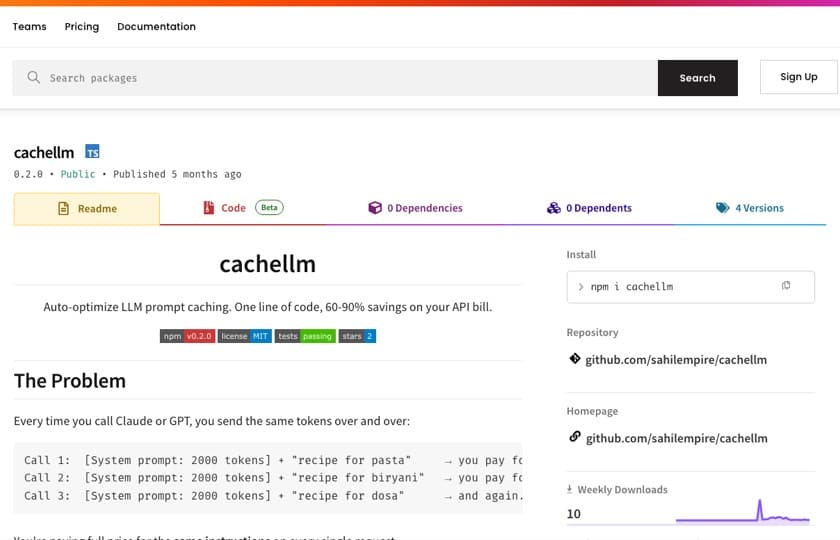Click the Dependencies cube icon
This screenshot has height=540, width=840.
pos(375,207)
